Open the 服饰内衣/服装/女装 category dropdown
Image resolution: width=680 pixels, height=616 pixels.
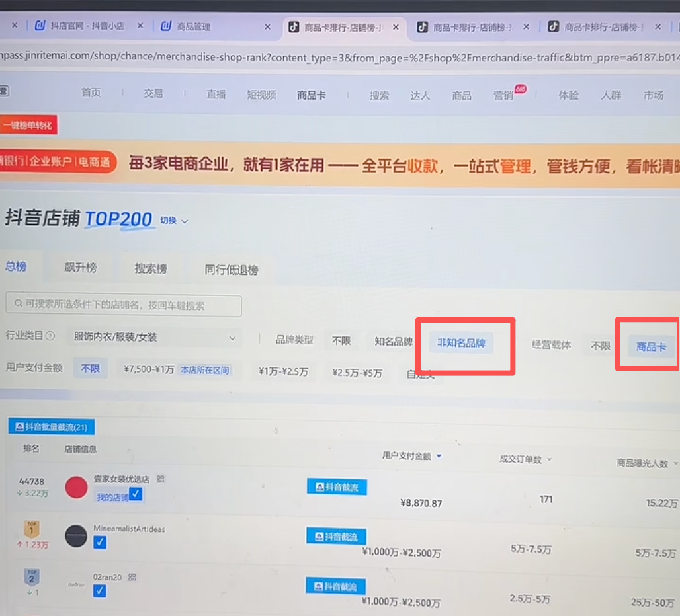(x=153, y=337)
